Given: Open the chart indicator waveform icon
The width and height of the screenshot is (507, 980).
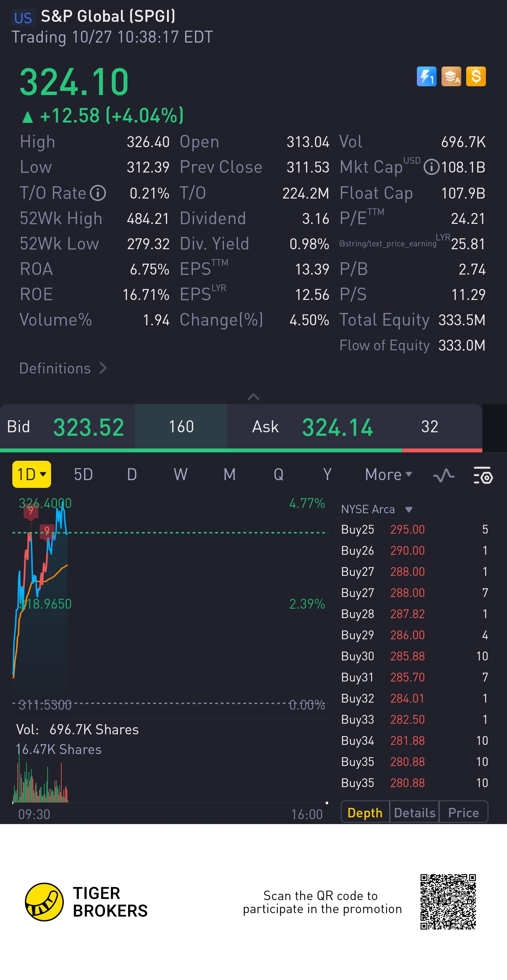Looking at the screenshot, I should (x=444, y=475).
